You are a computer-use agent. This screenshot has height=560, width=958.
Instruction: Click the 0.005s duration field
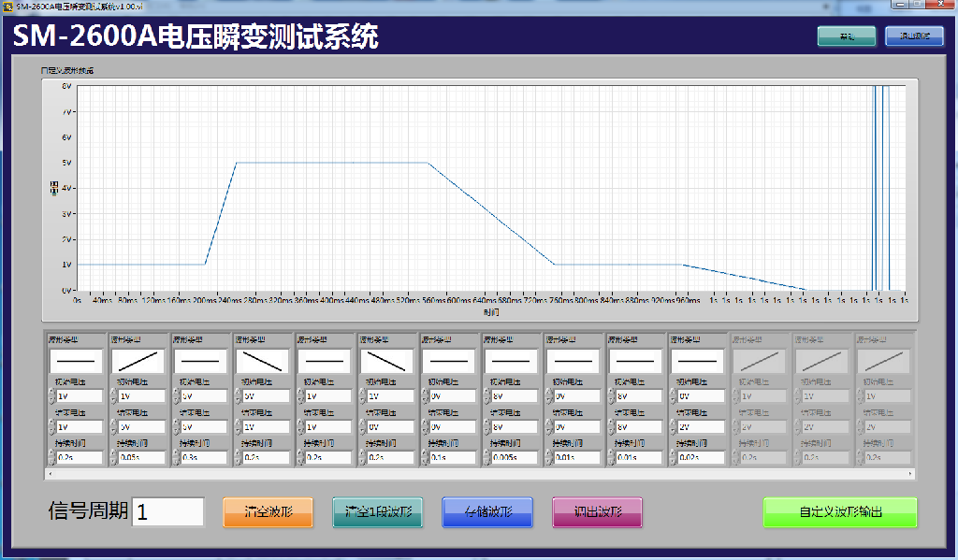pos(515,457)
